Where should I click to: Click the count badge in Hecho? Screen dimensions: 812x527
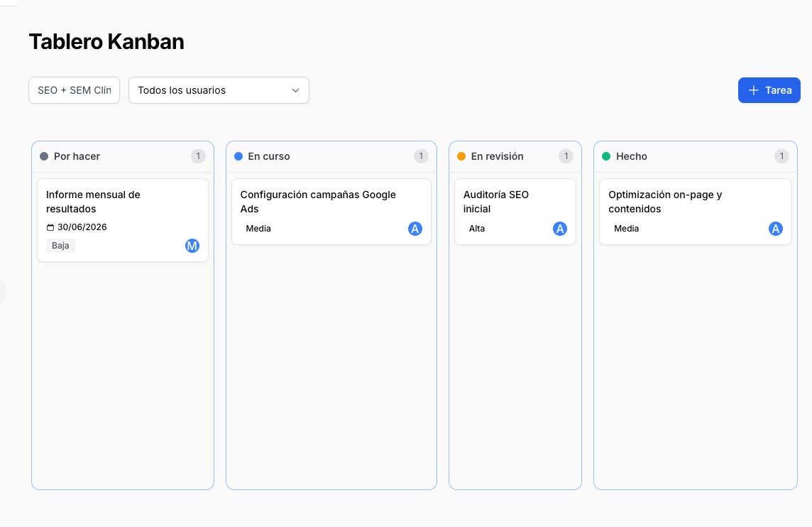tap(781, 156)
